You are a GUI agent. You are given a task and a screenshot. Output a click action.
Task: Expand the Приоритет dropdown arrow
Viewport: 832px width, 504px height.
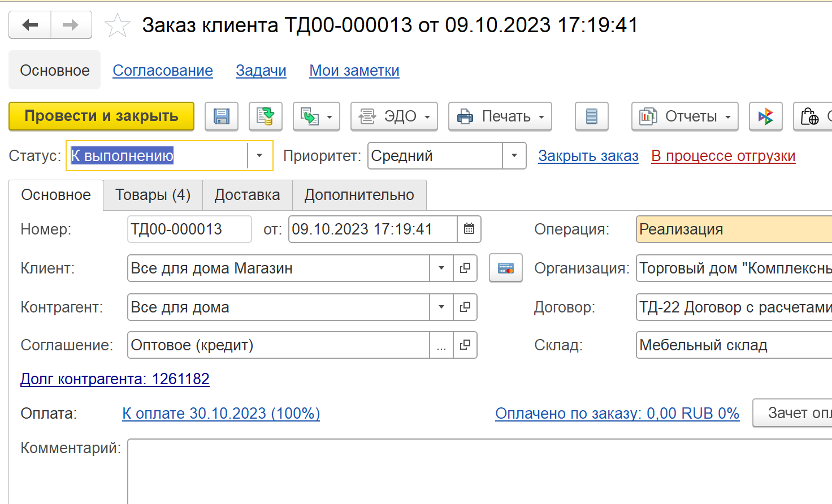coord(514,155)
